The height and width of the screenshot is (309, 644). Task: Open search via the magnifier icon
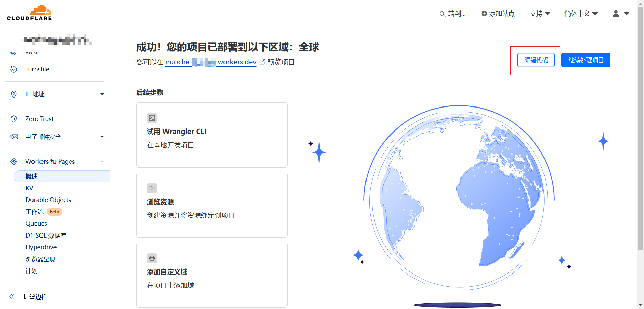point(442,14)
